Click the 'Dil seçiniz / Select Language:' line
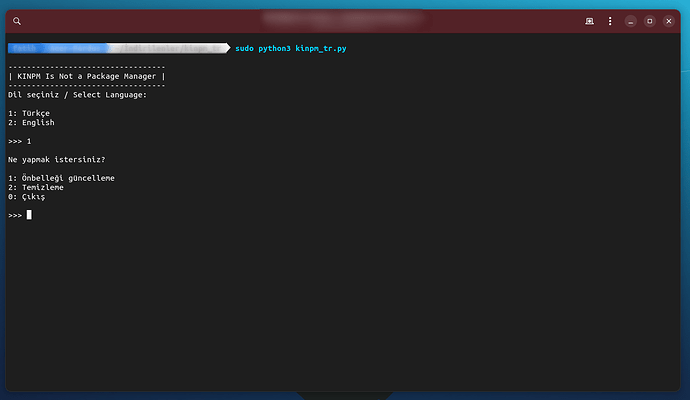 click(77, 94)
